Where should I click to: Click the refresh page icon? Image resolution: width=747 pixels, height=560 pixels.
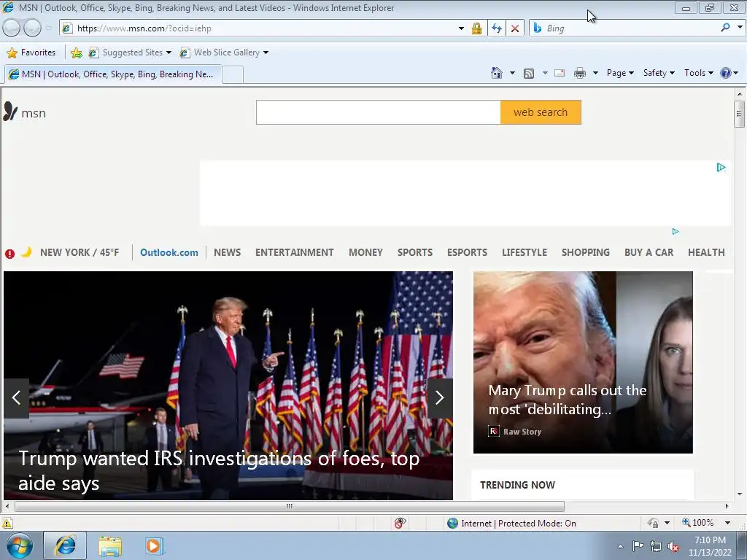tap(496, 28)
